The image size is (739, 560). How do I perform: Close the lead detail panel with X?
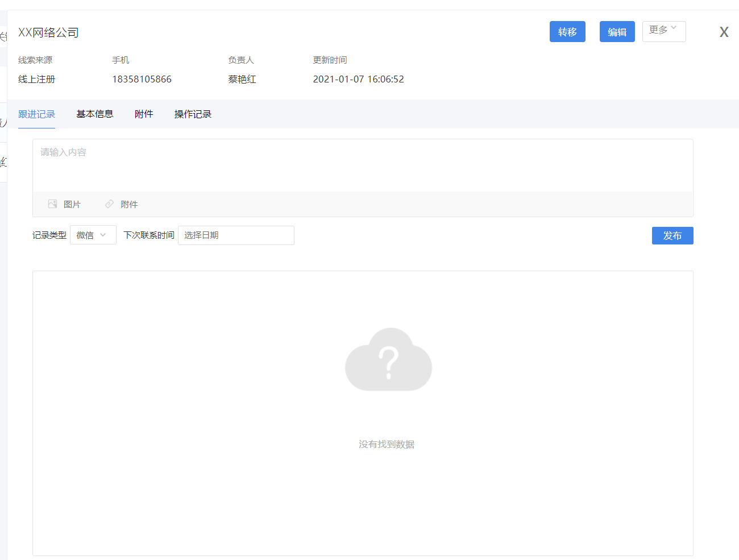[724, 32]
